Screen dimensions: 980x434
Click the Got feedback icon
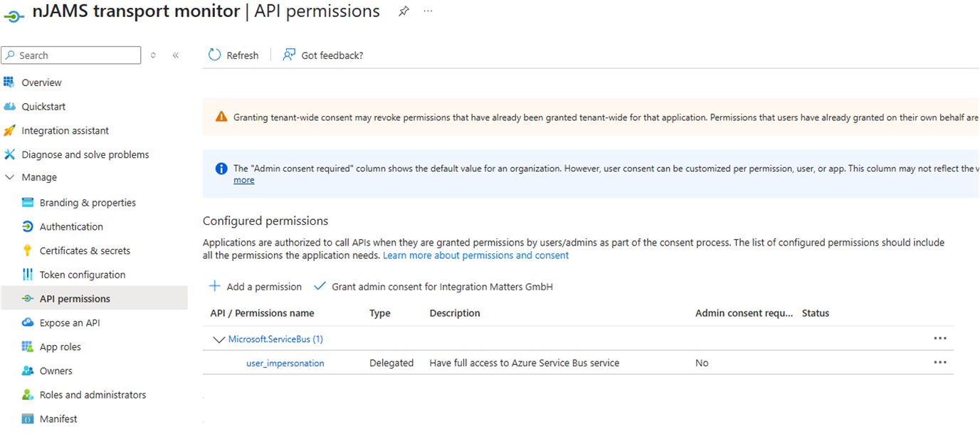click(x=289, y=55)
